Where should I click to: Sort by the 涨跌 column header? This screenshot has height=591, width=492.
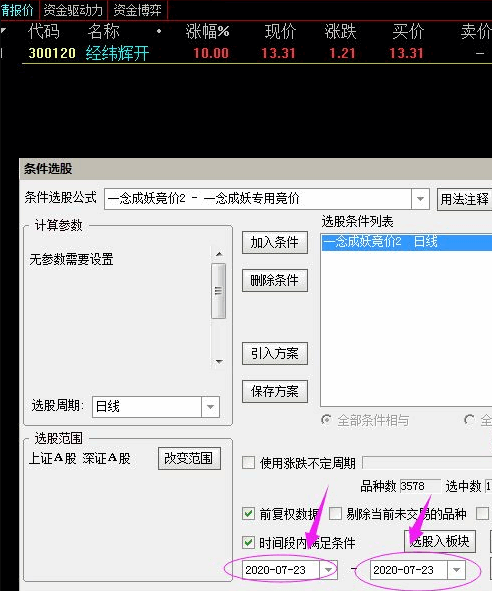(340, 31)
